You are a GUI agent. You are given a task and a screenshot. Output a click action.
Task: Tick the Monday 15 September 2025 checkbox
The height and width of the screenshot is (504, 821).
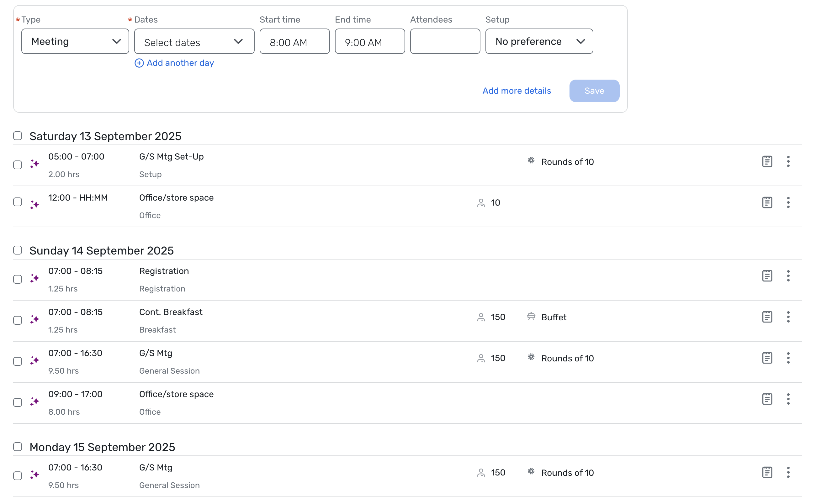click(x=18, y=447)
